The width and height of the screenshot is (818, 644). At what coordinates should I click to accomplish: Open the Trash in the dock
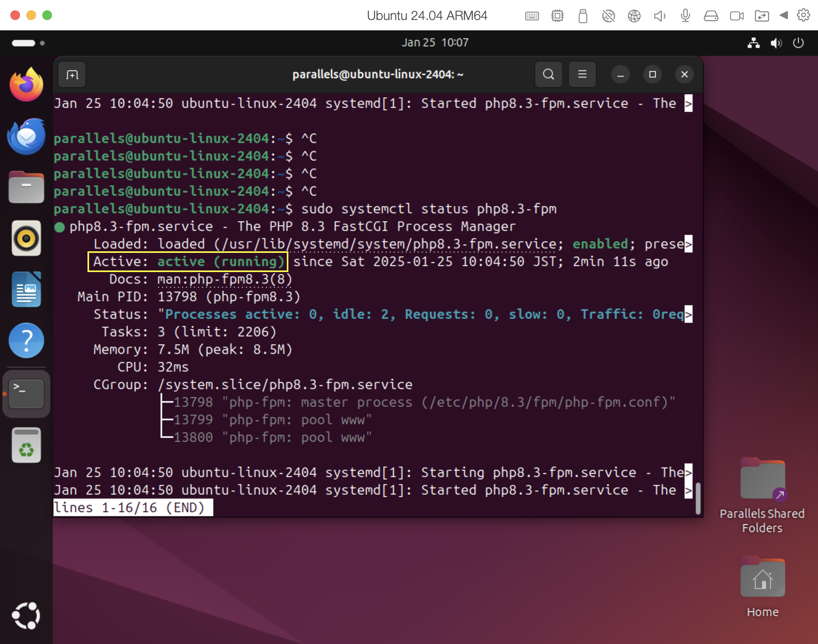click(26, 445)
